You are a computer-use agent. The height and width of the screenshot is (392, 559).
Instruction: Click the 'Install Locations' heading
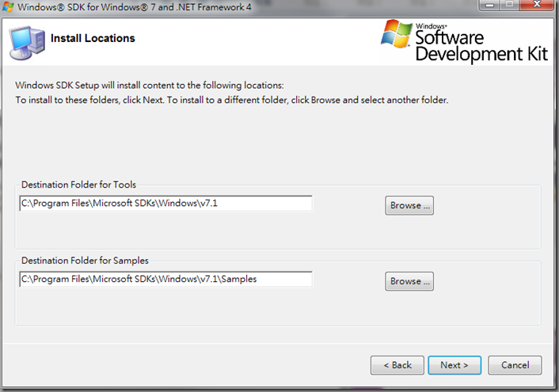(93, 38)
